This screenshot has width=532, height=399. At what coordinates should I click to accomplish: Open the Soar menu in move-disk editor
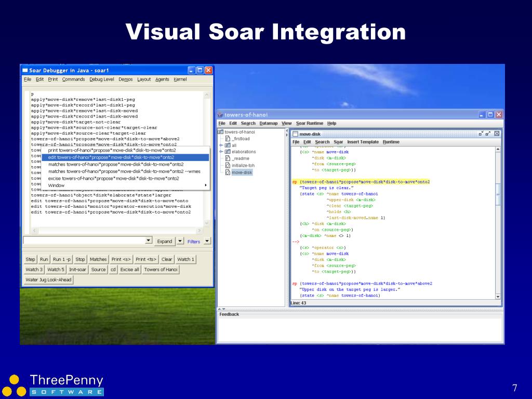click(x=338, y=142)
